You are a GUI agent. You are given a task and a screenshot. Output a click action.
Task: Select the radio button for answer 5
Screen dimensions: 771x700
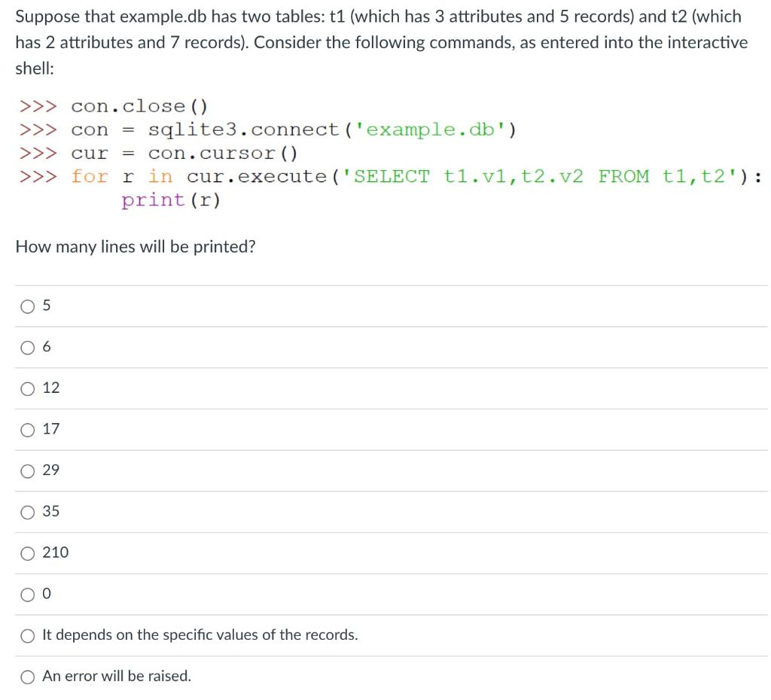point(28,306)
